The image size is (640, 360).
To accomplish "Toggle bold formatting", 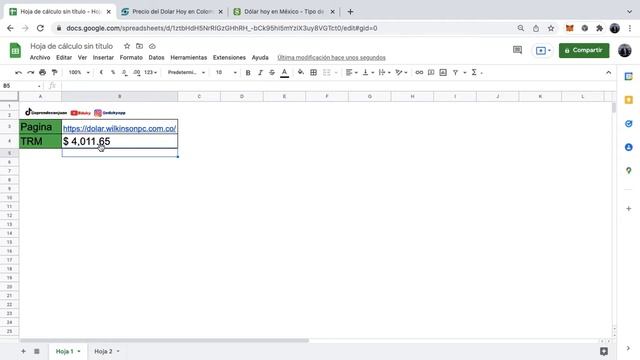I will click(x=248, y=72).
